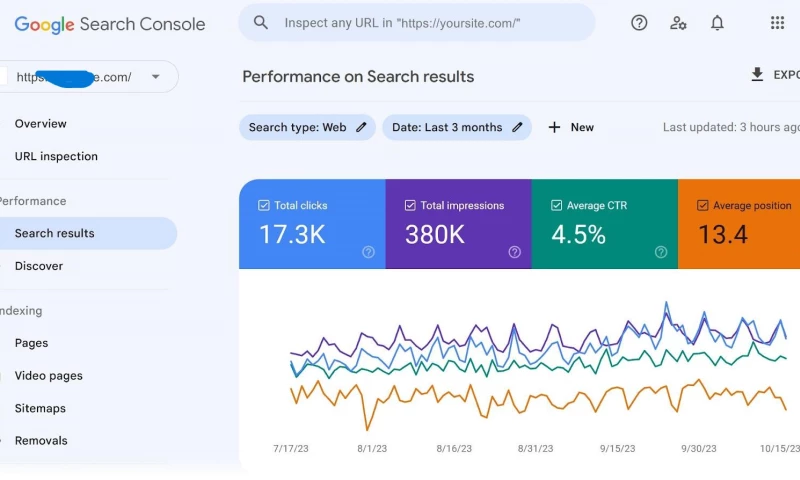This screenshot has width=800, height=480.
Task: Click the 9/15/23 date axis label
Action: [x=617, y=448]
